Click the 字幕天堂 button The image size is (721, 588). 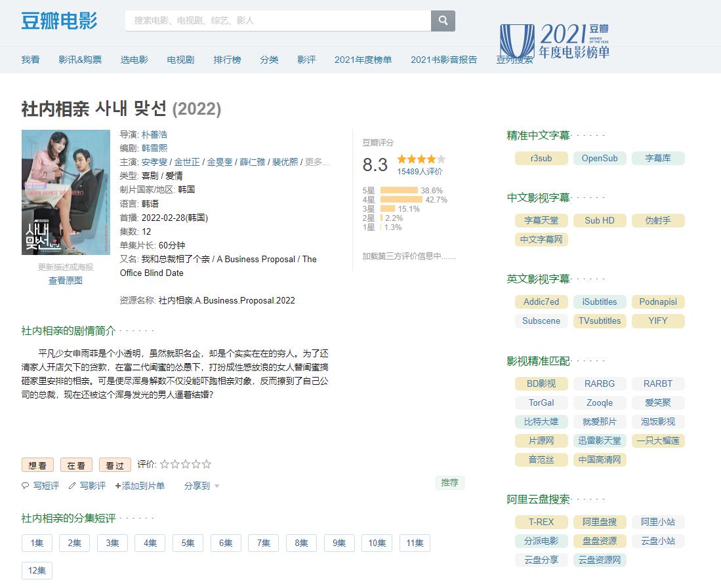[541, 220]
